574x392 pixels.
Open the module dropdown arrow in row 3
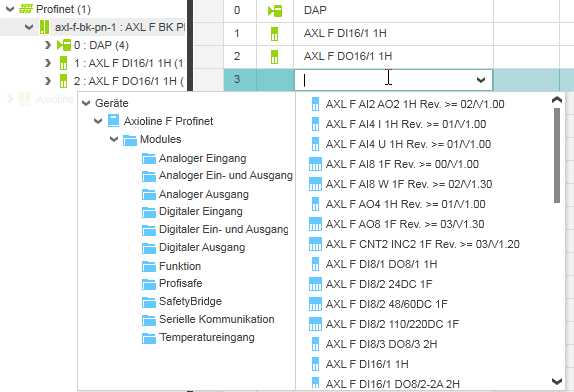pyautogui.click(x=481, y=80)
